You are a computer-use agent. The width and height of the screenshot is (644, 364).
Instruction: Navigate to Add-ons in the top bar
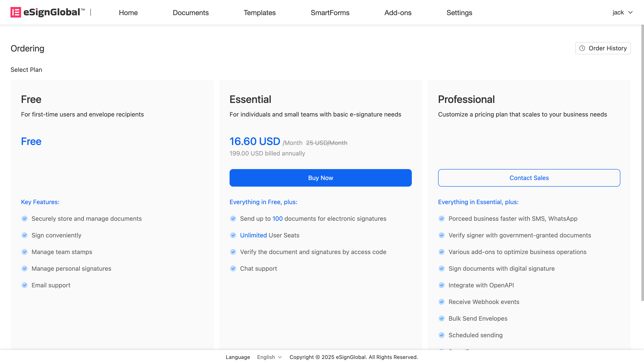pyautogui.click(x=398, y=12)
